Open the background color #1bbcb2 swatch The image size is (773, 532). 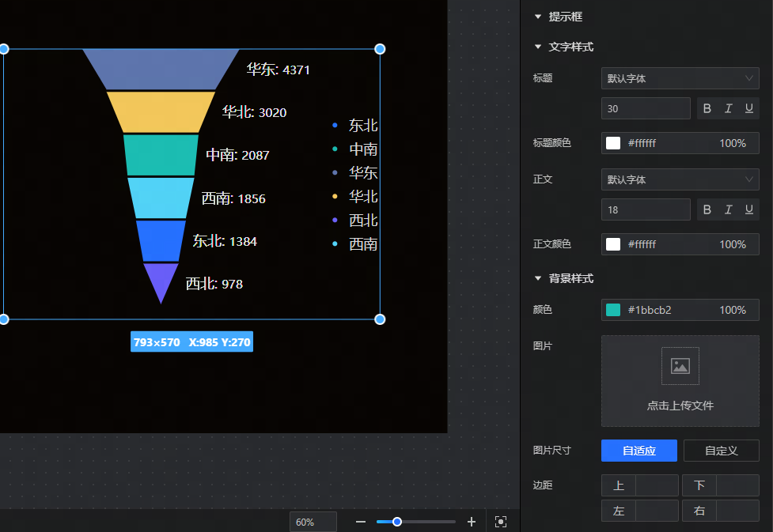pyautogui.click(x=613, y=310)
